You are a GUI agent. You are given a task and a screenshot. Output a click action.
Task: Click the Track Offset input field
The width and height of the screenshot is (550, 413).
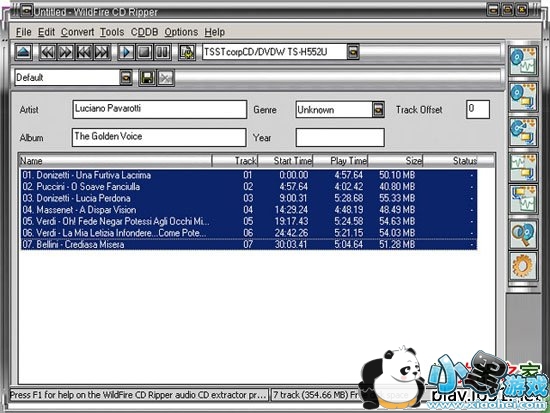478,109
